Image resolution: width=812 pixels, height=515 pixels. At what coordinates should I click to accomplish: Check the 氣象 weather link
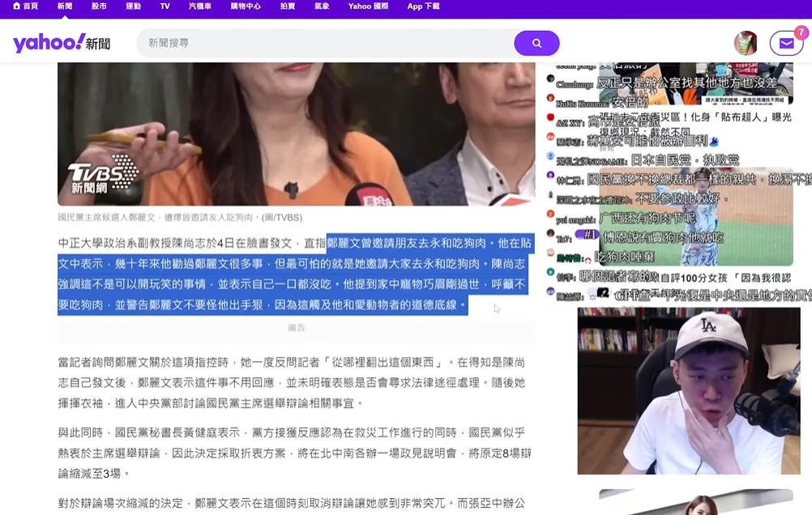coord(321,6)
